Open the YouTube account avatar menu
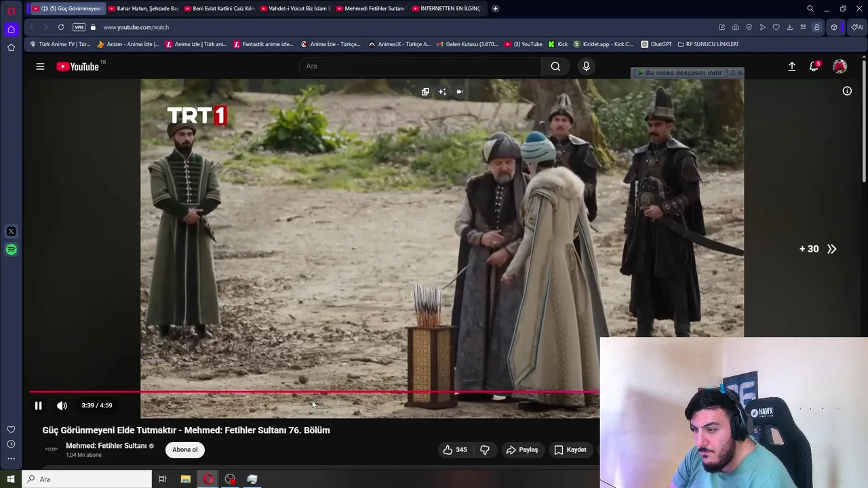This screenshot has height=488, width=868. 840,66
